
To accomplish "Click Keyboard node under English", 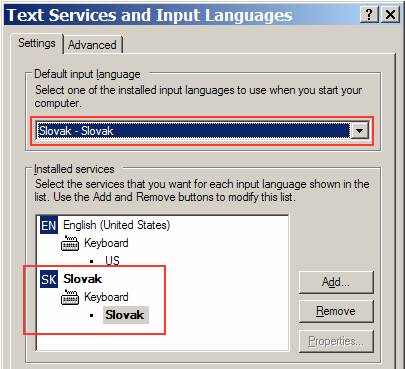I will pyautogui.click(x=106, y=243).
